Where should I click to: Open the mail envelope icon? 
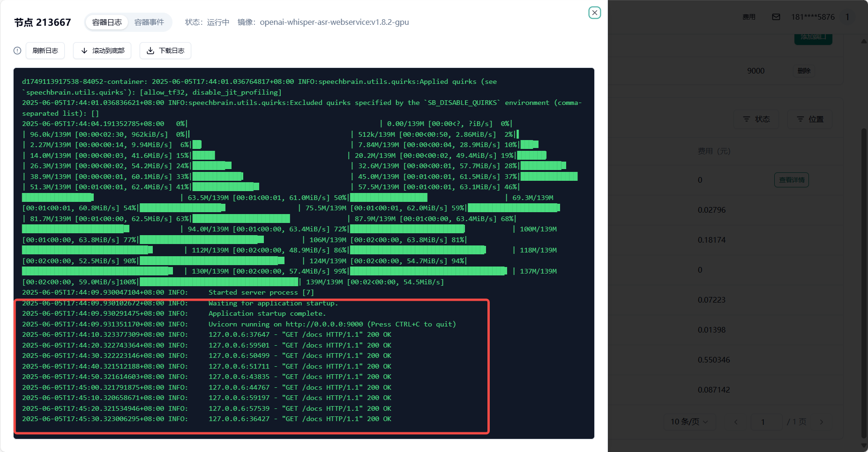coord(776,17)
